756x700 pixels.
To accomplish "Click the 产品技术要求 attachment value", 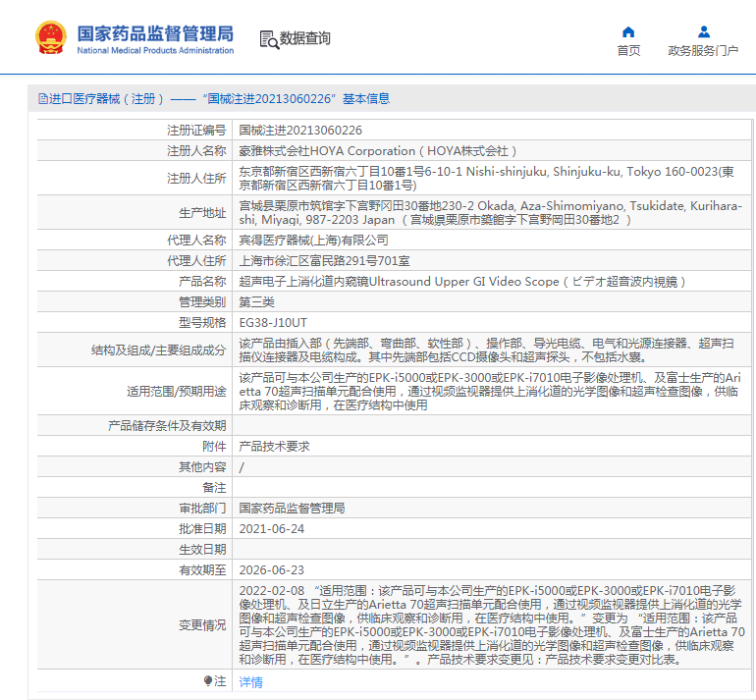I will pyautogui.click(x=274, y=446).
